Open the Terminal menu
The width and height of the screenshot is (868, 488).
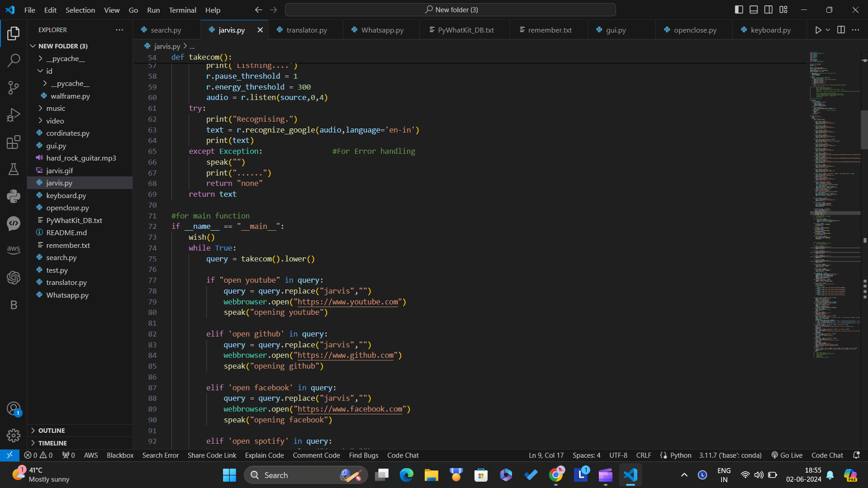(182, 10)
